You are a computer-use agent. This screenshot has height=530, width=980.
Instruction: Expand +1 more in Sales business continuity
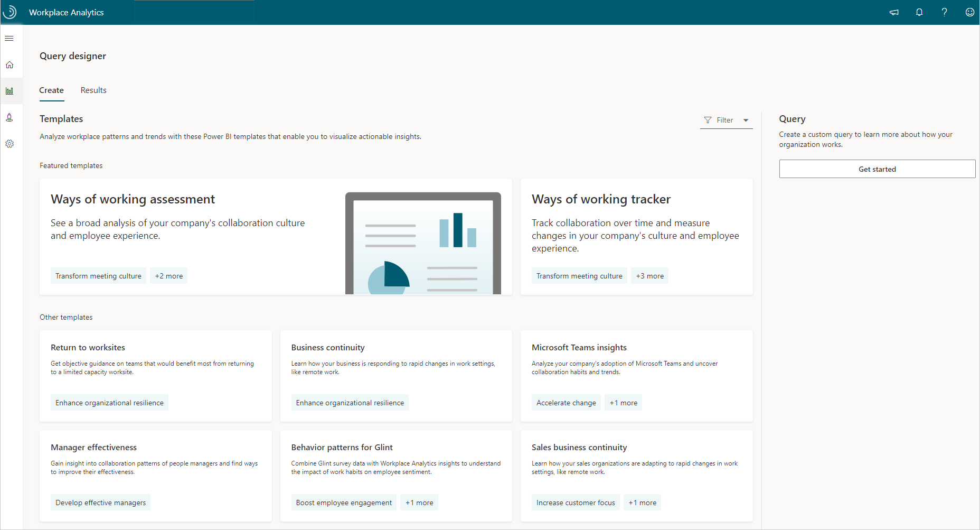[643, 503]
